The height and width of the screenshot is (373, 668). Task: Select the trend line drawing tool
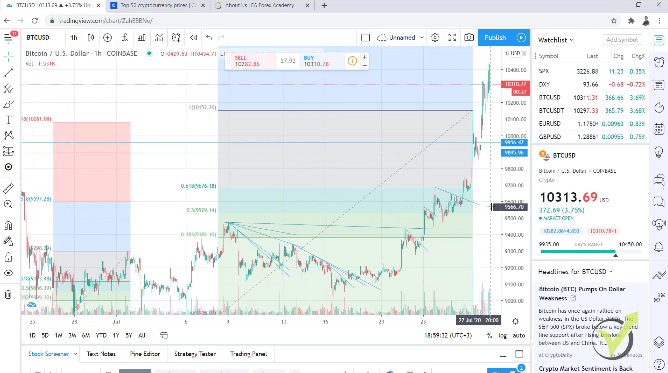coord(8,72)
